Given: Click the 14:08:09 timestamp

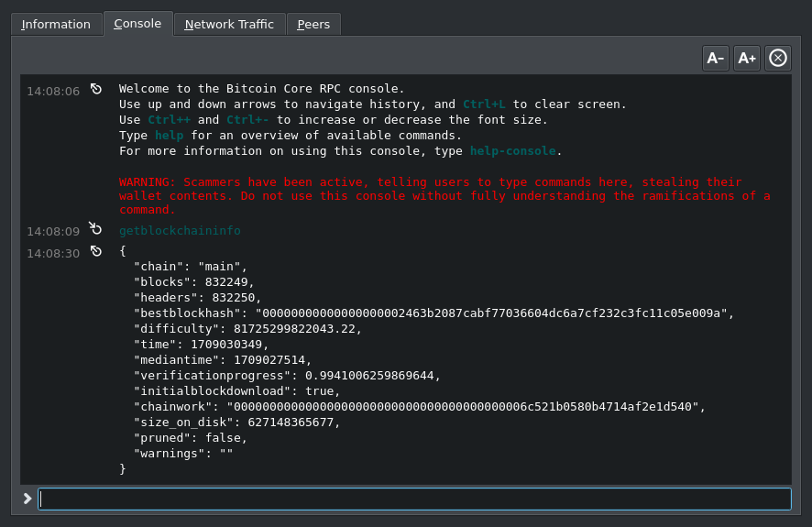Looking at the screenshot, I should coord(53,231).
